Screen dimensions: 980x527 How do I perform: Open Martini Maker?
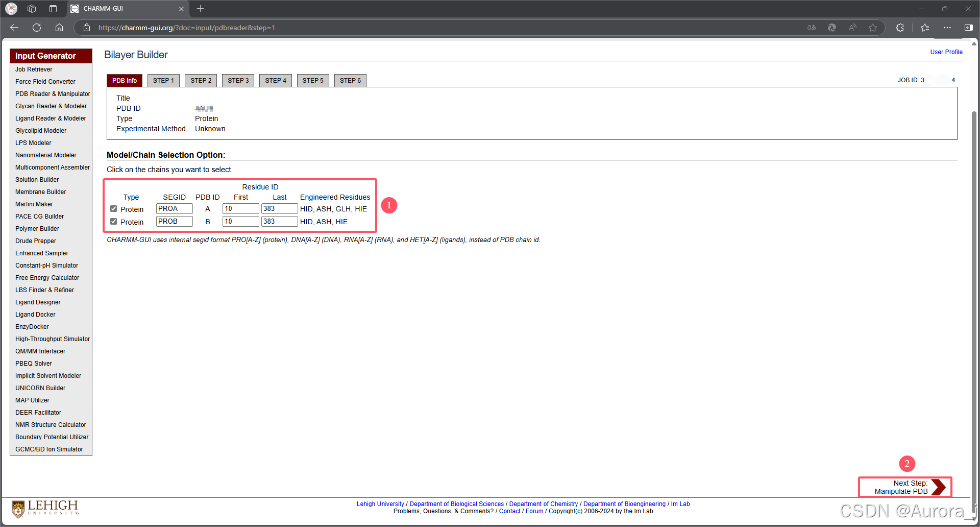[34, 204]
